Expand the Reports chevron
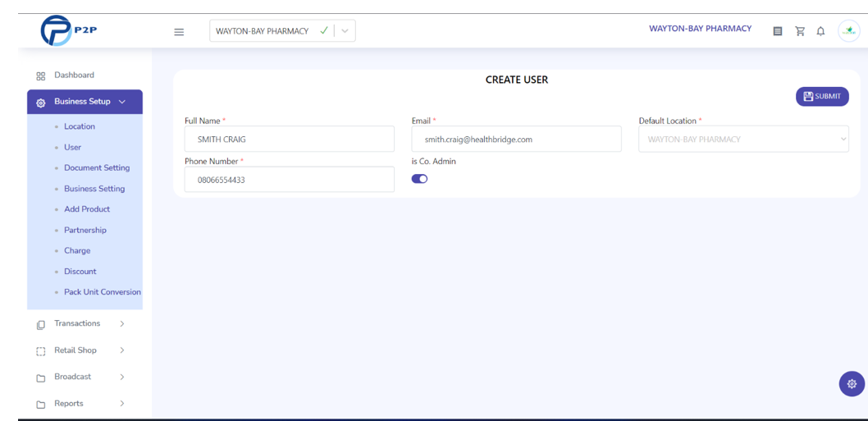This screenshot has height=421, width=868. 122,403
